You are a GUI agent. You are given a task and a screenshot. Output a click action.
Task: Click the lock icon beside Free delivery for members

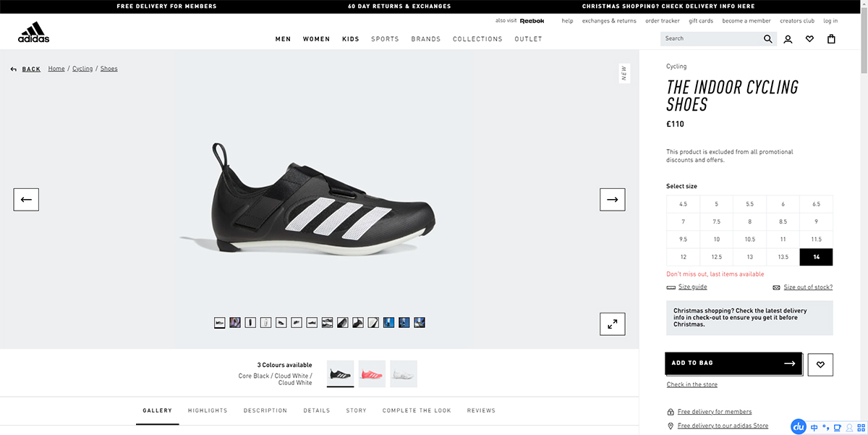click(671, 412)
